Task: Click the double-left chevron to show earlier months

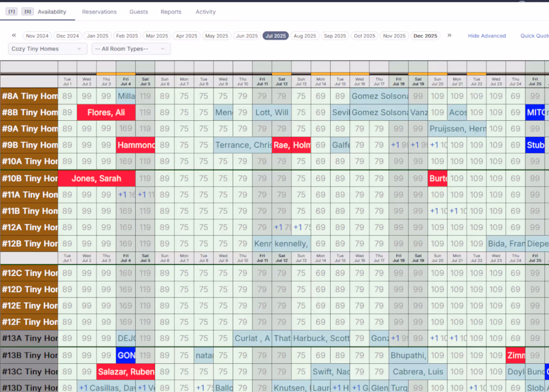Action: pyautogui.click(x=14, y=36)
